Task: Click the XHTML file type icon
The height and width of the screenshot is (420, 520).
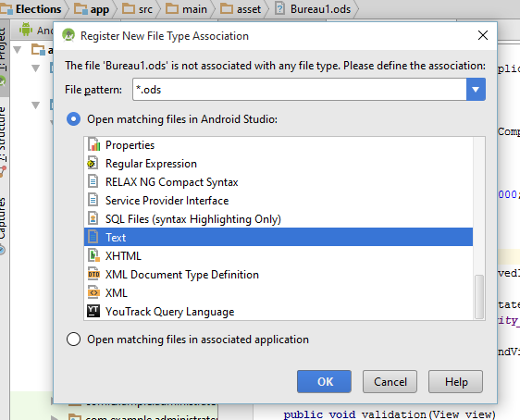Action: [93, 255]
